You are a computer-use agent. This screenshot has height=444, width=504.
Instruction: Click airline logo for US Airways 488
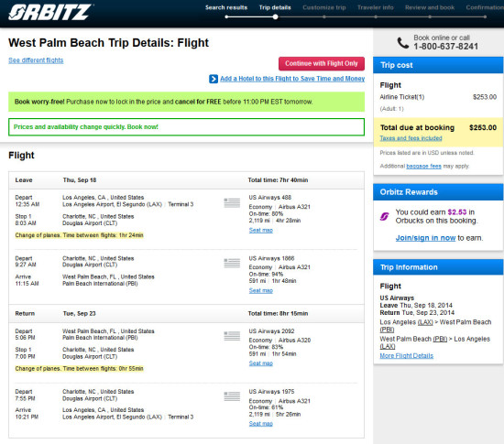(x=232, y=203)
